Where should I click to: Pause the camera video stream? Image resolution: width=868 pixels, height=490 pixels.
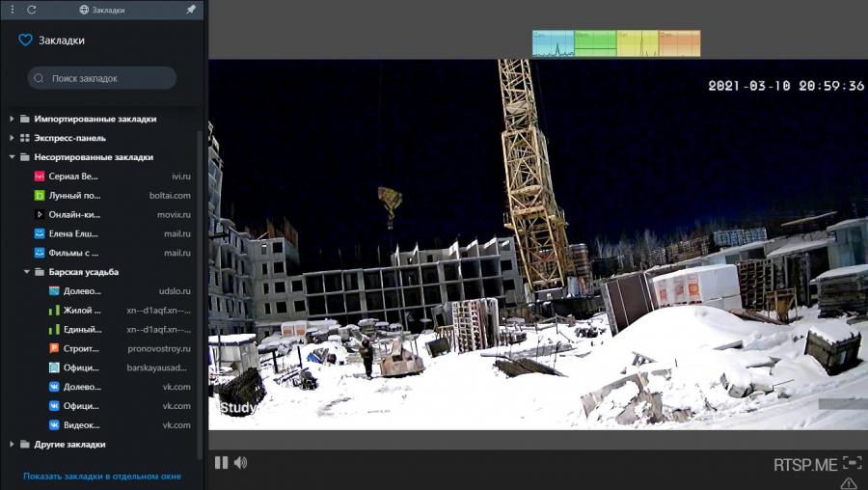[221, 463]
